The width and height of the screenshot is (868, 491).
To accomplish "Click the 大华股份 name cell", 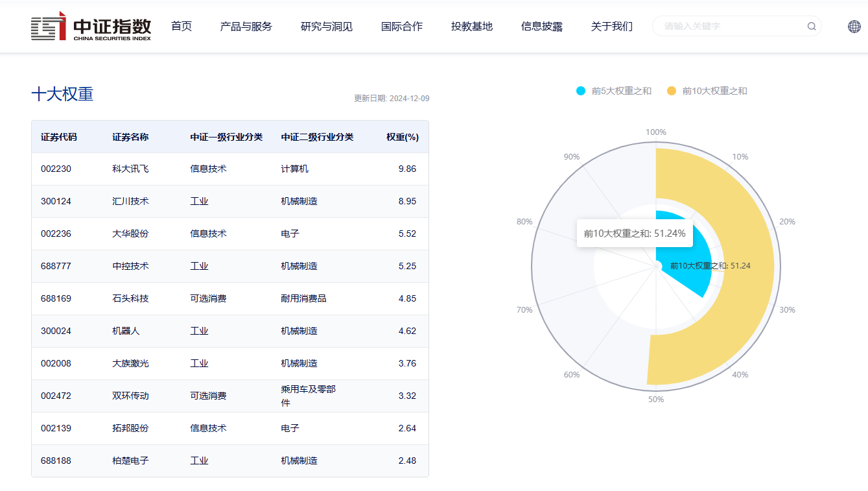I will tap(130, 234).
